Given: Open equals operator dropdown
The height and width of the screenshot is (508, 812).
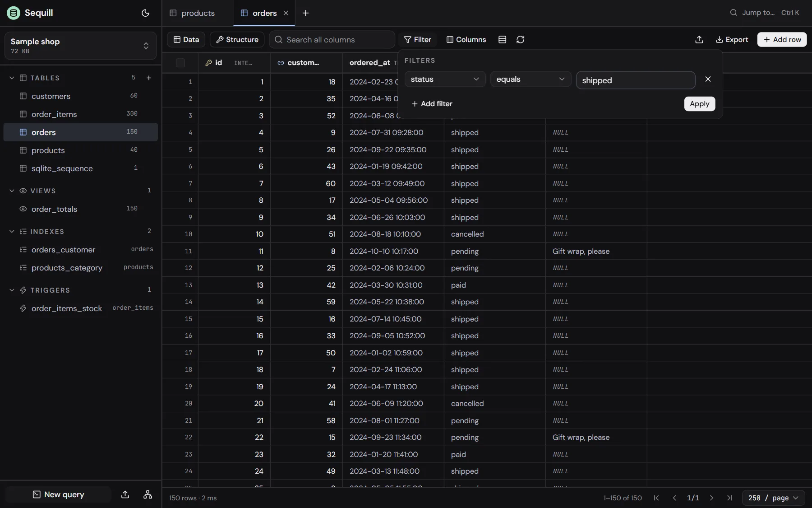Looking at the screenshot, I should coord(531,79).
